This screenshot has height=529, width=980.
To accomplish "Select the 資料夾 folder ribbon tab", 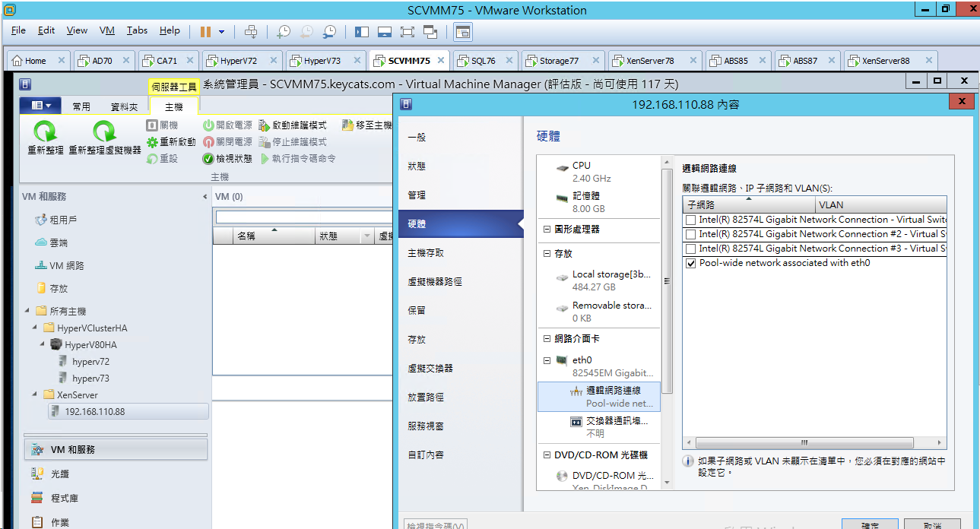I will coord(125,107).
